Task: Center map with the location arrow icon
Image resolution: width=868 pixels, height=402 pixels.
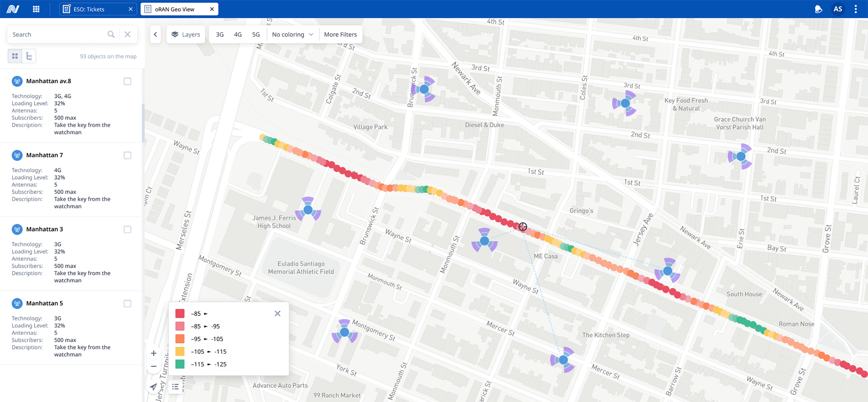Action: click(x=153, y=387)
